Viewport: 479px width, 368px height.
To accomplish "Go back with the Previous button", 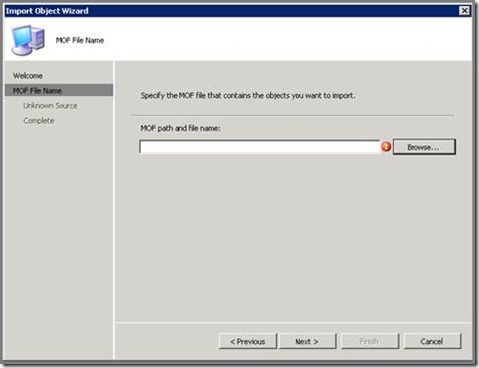I will [248, 341].
